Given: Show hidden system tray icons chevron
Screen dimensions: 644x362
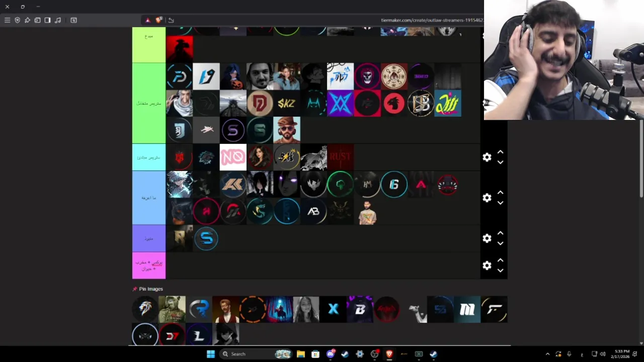Looking at the screenshot, I should click(547, 354).
